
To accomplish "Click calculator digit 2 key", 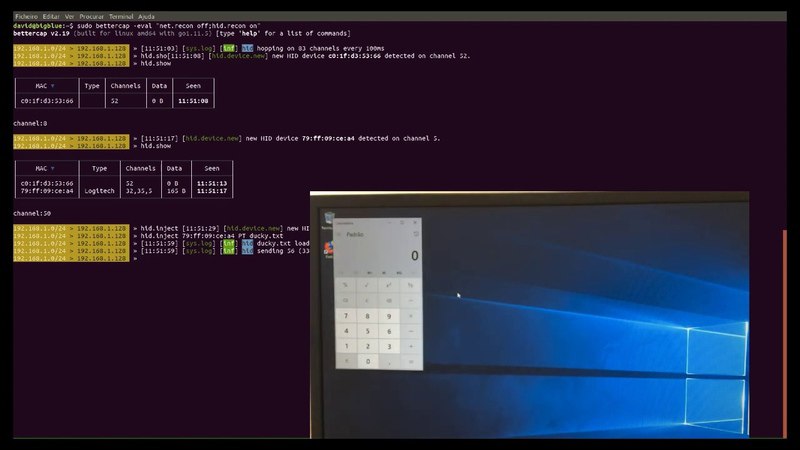I will pos(367,346).
